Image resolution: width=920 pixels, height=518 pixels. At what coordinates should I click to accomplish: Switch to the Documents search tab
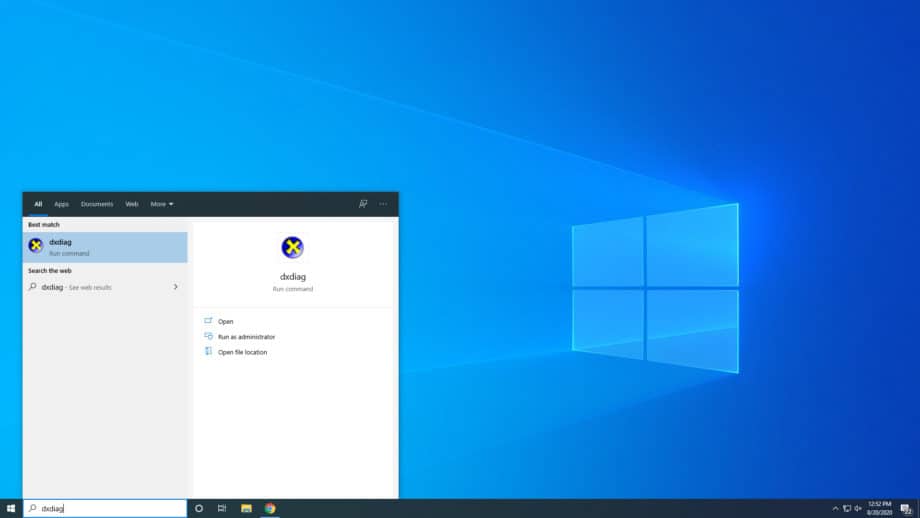(97, 204)
